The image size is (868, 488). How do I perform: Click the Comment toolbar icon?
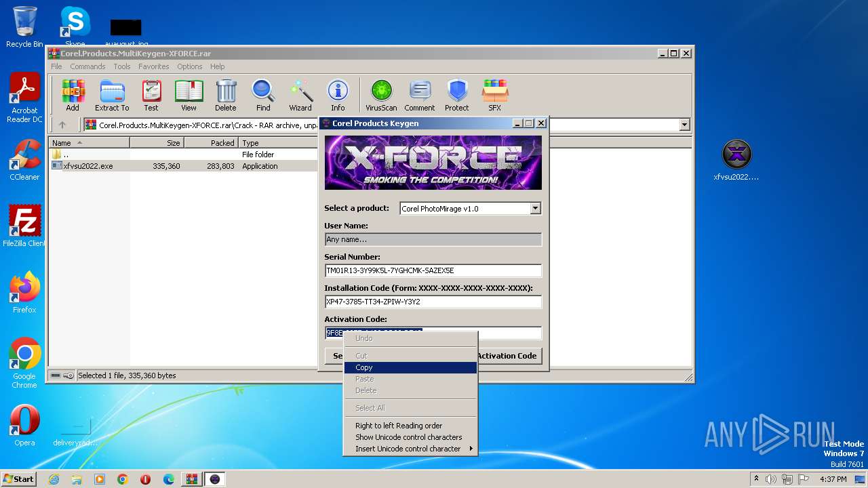point(420,95)
